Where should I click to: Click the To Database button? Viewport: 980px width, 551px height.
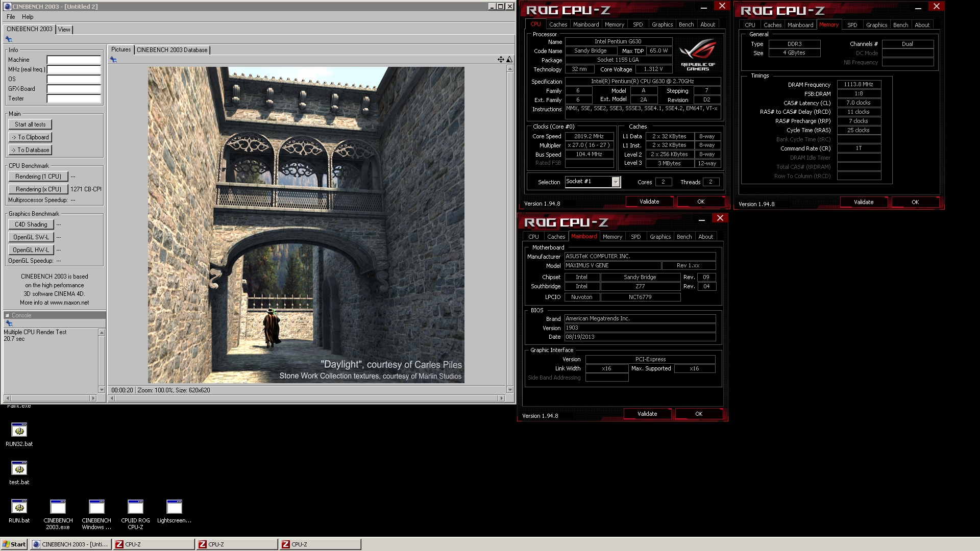(x=30, y=150)
